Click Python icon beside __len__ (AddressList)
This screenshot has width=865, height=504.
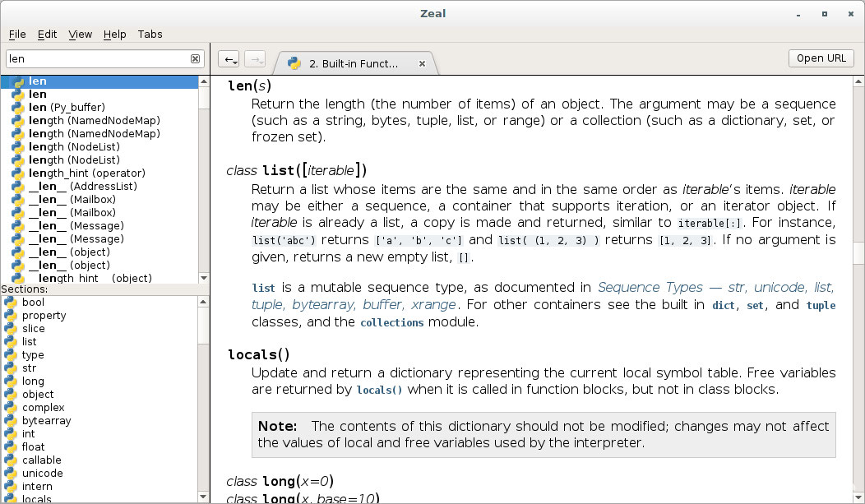[17, 187]
